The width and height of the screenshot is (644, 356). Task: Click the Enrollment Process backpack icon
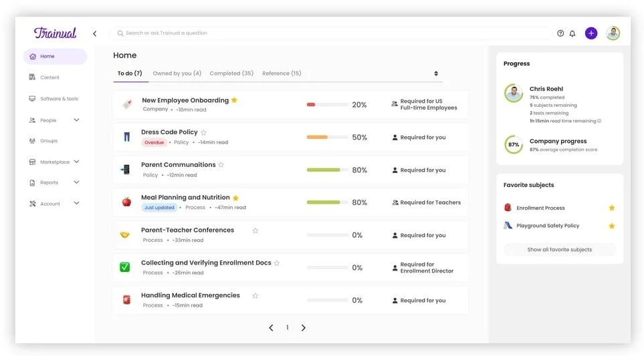[508, 208]
